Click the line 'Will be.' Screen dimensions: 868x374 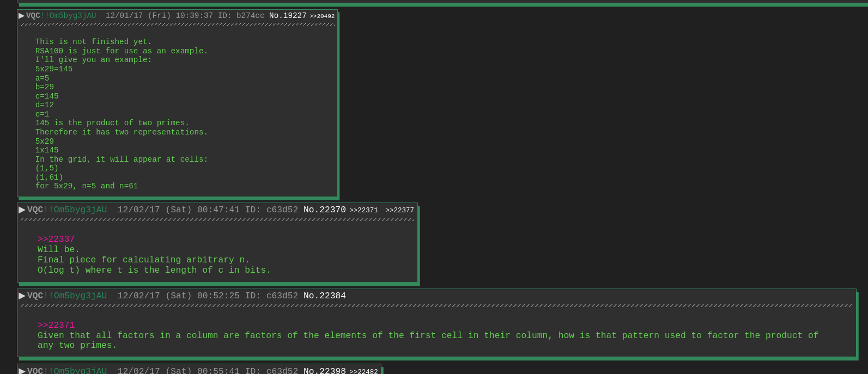pos(59,250)
